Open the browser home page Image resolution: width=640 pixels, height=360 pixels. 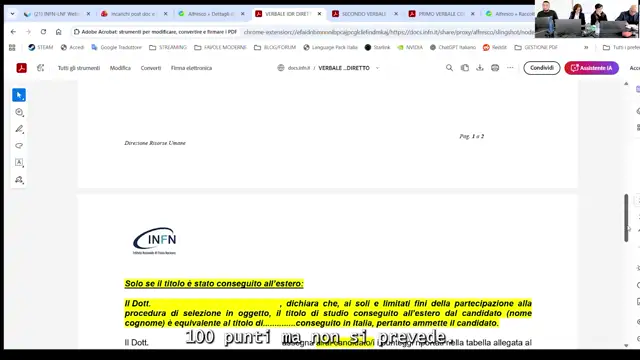(x=58, y=31)
